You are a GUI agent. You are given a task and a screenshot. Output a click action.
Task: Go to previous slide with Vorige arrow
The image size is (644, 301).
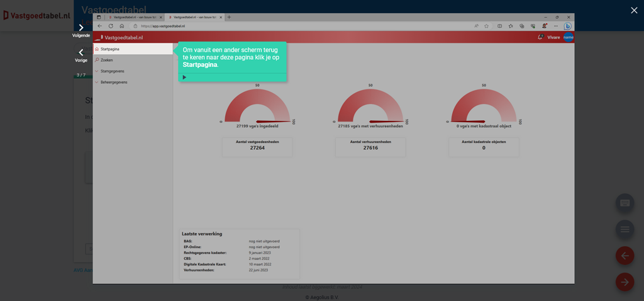pyautogui.click(x=81, y=53)
